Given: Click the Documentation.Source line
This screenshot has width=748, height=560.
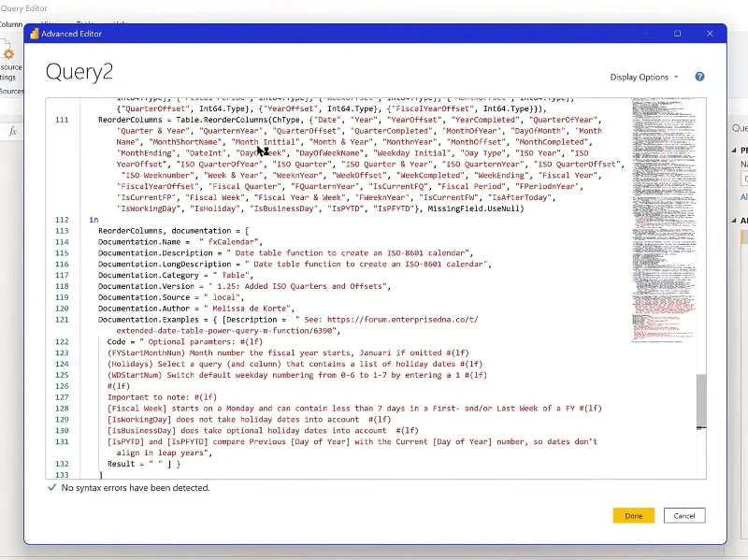Looking at the screenshot, I should (x=171, y=297).
